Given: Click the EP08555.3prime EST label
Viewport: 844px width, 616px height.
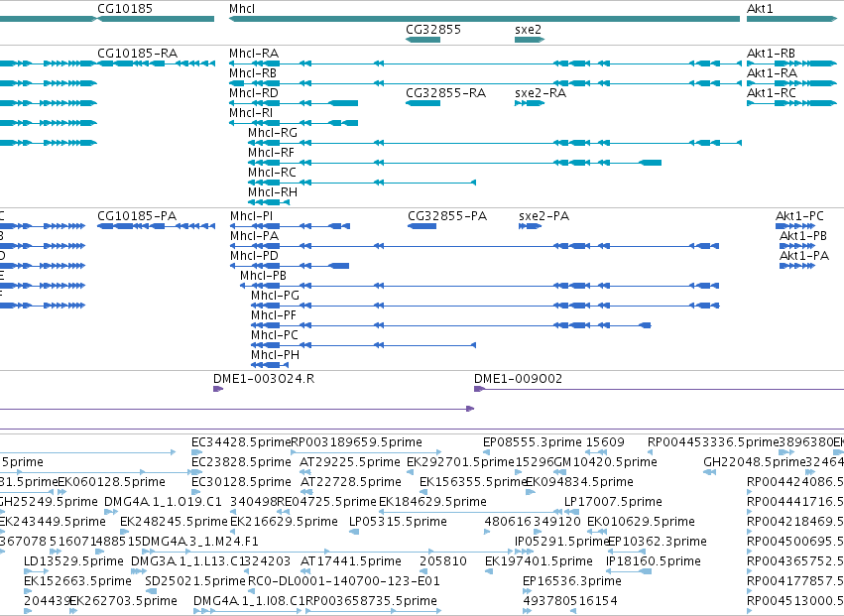Looking at the screenshot, I should (533, 442).
